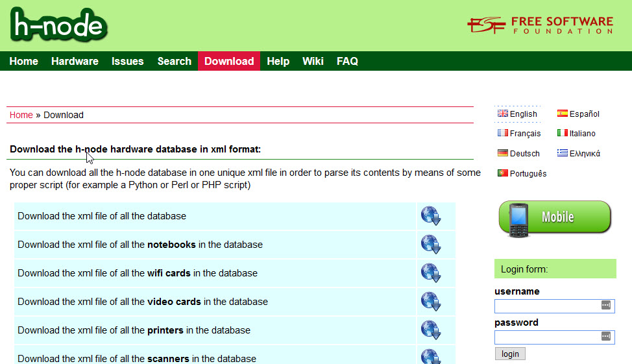Click download icon for video cards xml
This screenshot has height=364, width=632.
coord(431,302)
